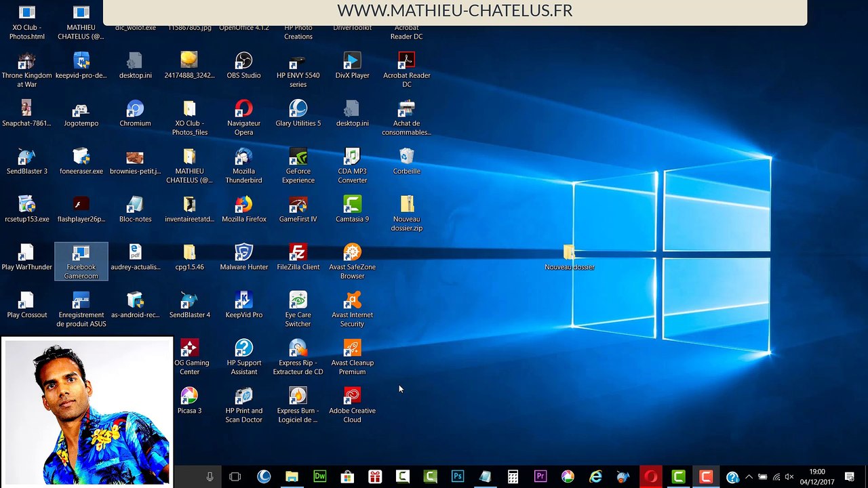Open ROG Gaming Center shortcut
The image size is (868, 488).
pyautogui.click(x=189, y=358)
